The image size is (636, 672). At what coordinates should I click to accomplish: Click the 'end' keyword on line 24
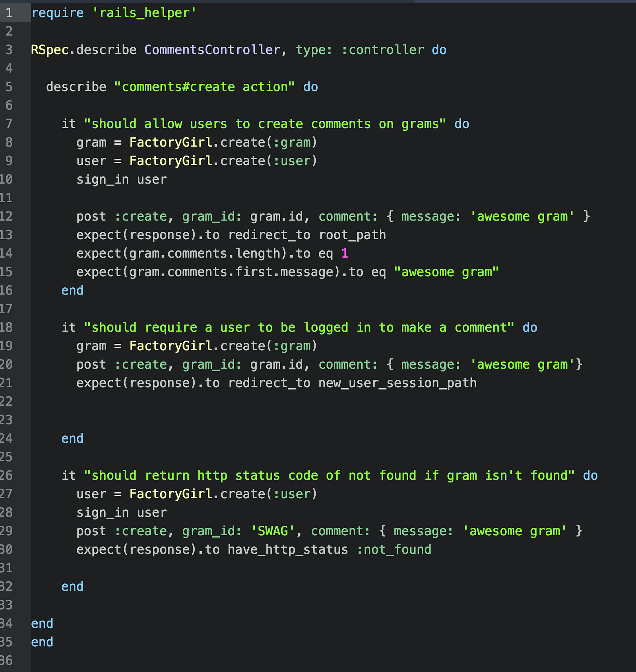[72, 438]
